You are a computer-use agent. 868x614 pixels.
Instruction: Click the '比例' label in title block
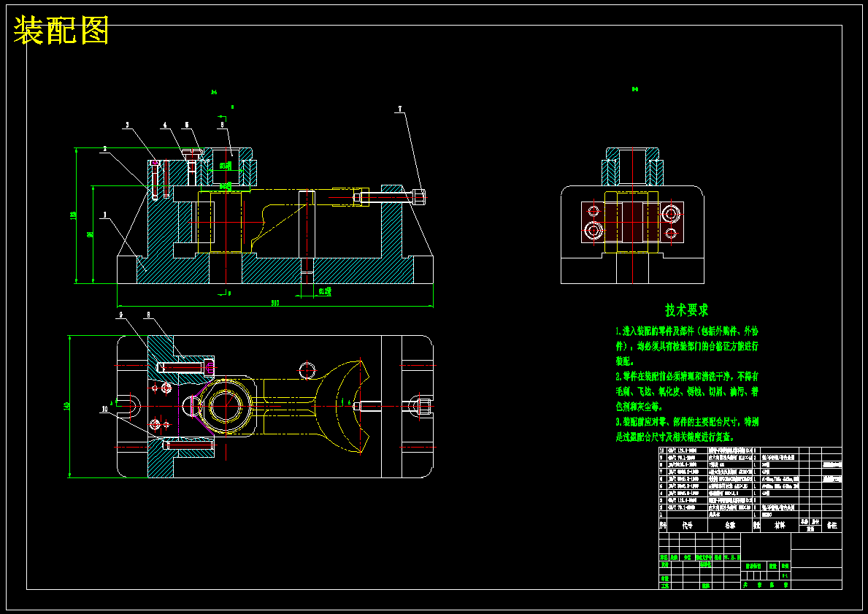coord(785,566)
